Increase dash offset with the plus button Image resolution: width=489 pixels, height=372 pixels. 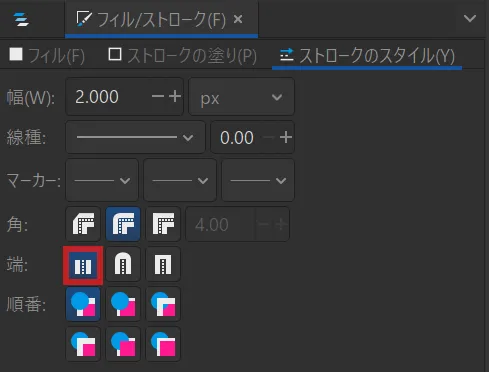point(286,137)
